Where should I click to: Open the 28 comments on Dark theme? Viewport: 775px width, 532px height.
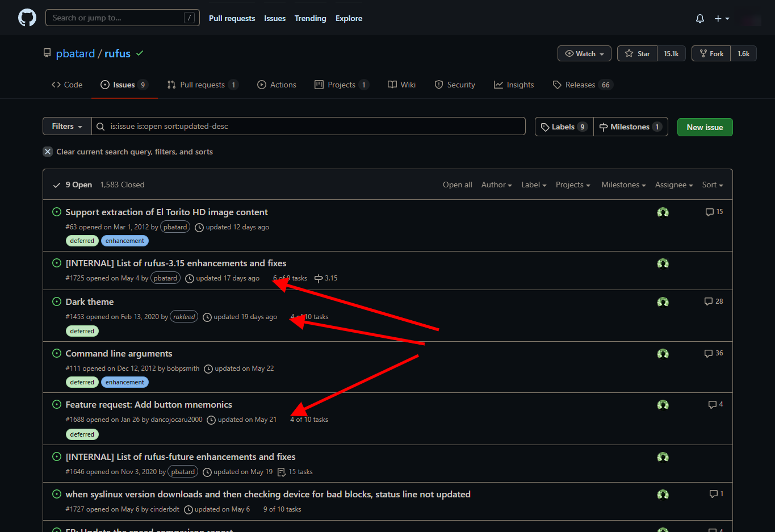click(714, 301)
